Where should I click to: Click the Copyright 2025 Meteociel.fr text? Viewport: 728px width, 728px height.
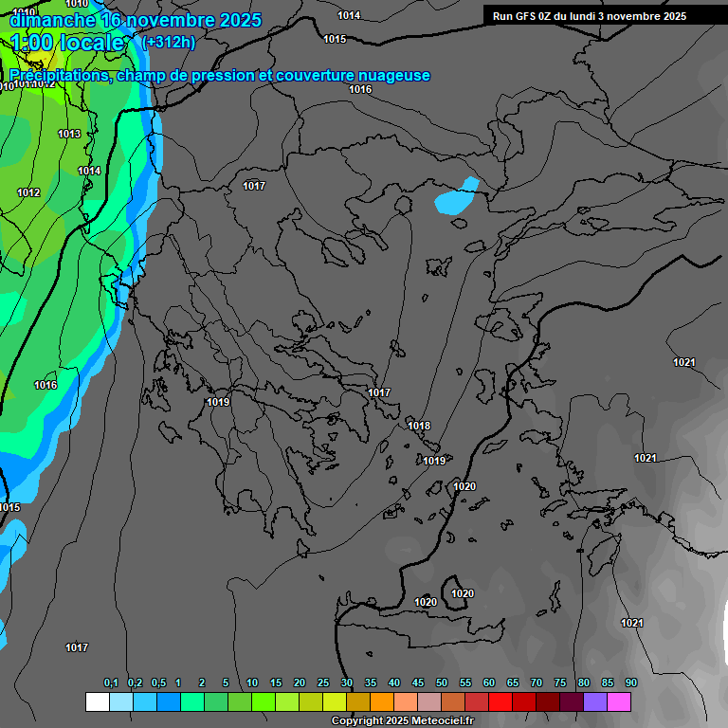[x=402, y=720]
